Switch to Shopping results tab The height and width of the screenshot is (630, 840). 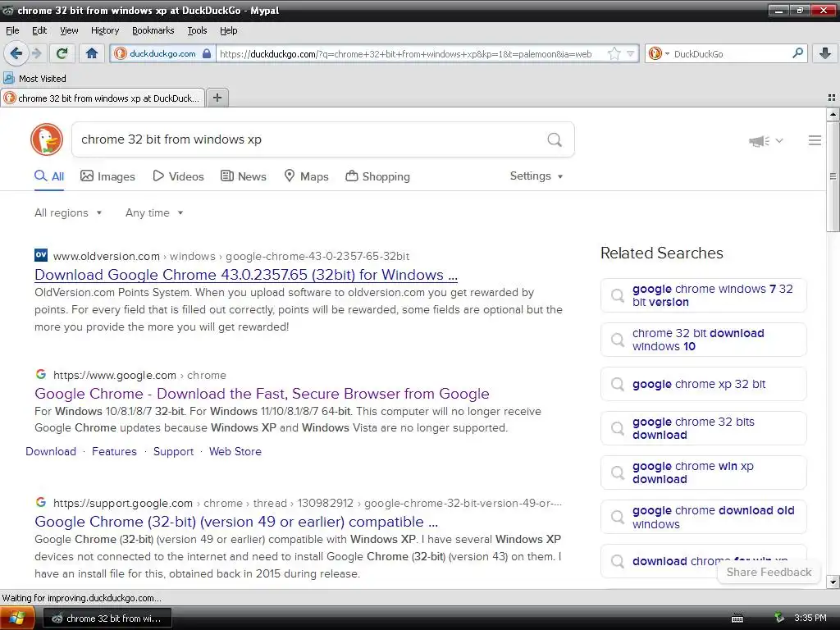(377, 176)
